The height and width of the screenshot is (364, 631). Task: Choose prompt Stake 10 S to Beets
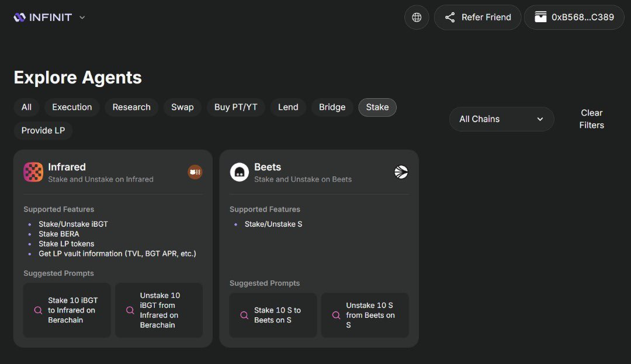(x=273, y=316)
